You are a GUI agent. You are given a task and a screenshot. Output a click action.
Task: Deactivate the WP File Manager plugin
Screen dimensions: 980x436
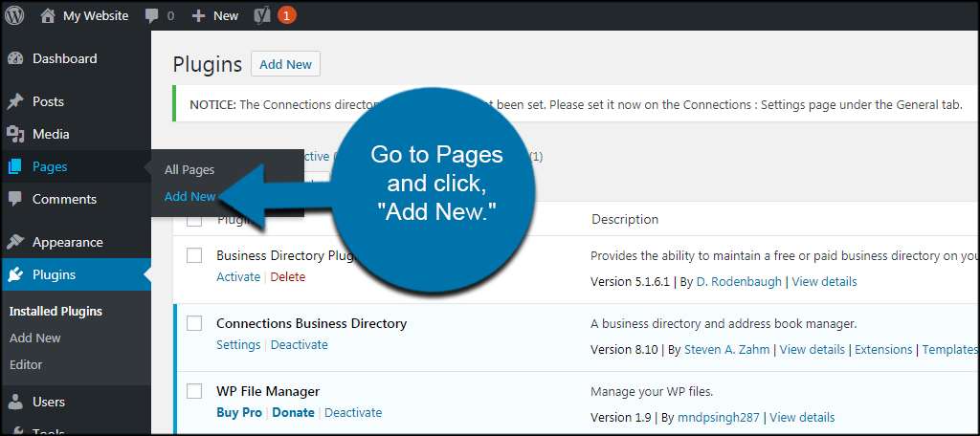pos(353,413)
